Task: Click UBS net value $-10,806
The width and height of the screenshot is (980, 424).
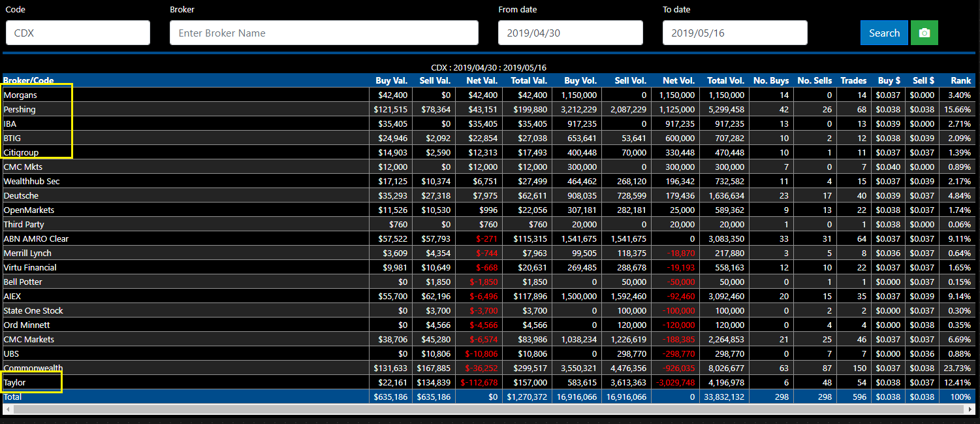Action: 481,353
